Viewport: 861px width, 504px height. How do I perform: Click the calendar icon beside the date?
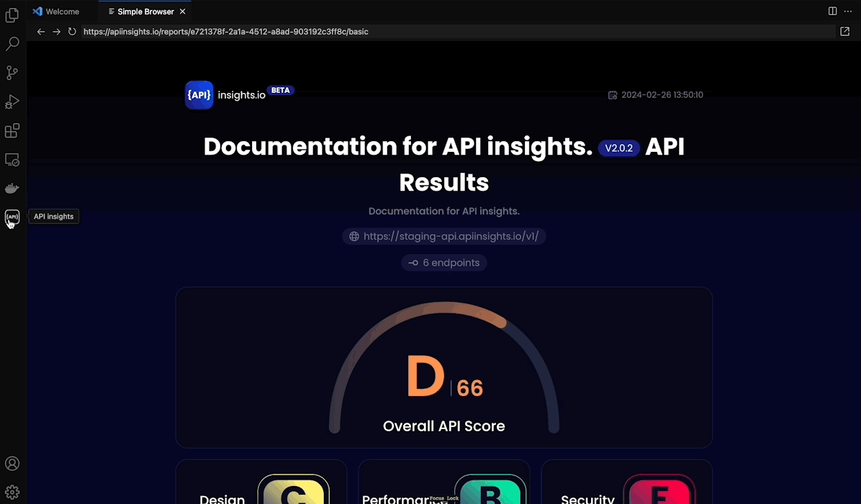613,95
